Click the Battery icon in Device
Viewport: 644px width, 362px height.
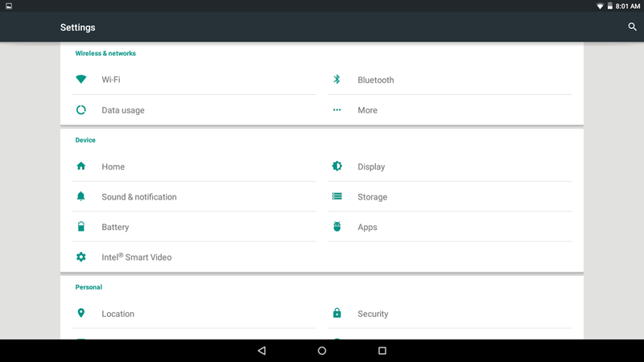click(x=81, y=227)
